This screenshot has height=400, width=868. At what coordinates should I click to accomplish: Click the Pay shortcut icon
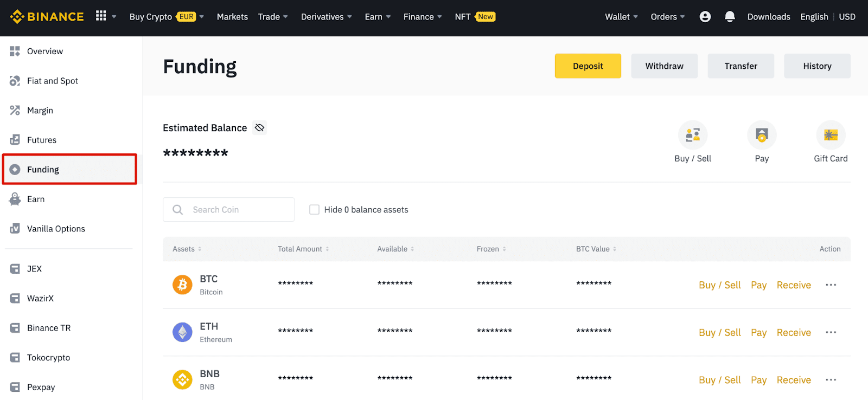point(762,135)
